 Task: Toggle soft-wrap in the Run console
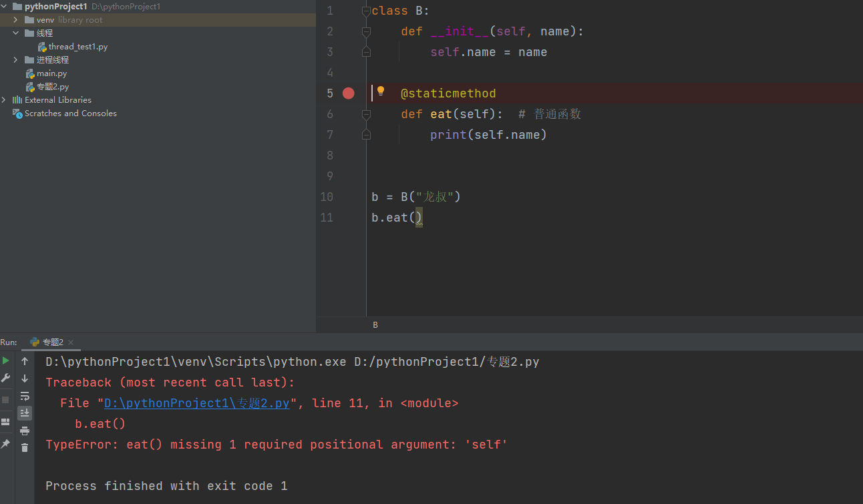click(x=25, y=396)
